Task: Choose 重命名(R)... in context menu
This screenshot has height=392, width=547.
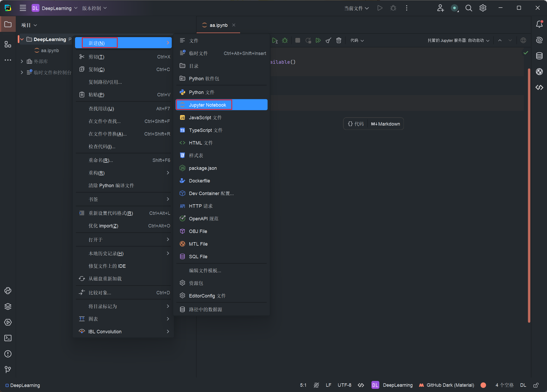Action: [123, 160]
